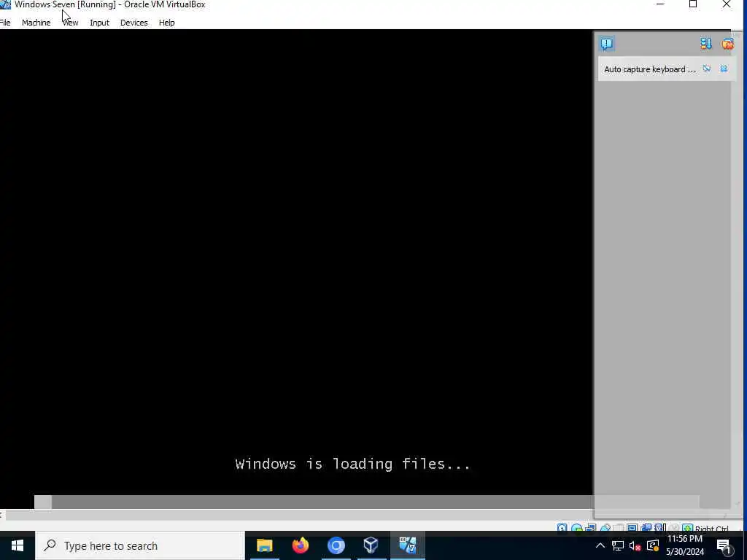The image size is (747, 560).
Task: Click the Auto capture keyboard notification text
Action: (650, 69)
